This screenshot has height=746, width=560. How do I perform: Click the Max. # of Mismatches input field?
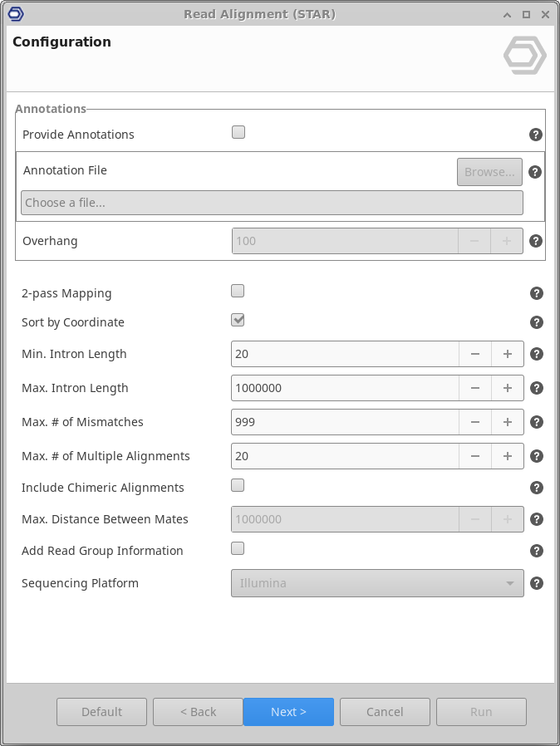coord(345,422)
